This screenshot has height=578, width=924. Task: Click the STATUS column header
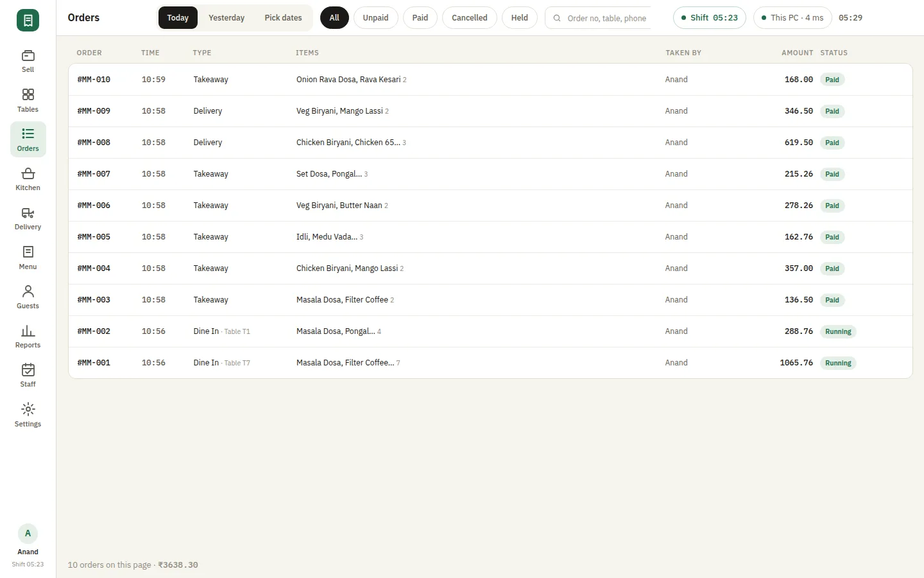(x=834, y=53)
